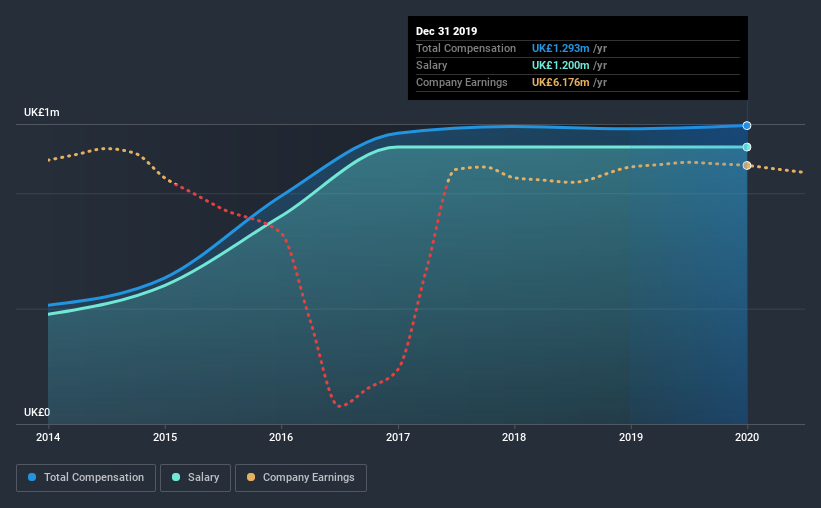Click the Company Earnings label in tooltip

tap(462, 82)
